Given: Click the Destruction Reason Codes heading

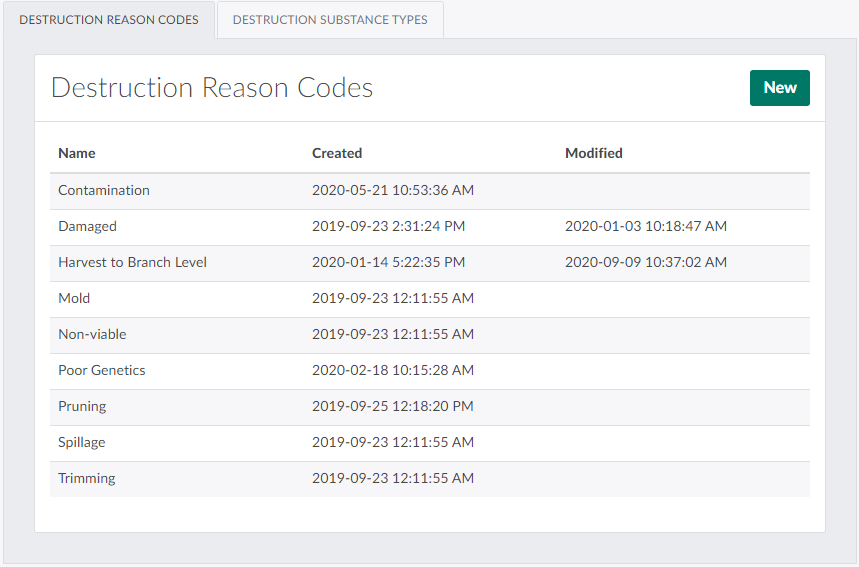Looking at the screenshot, I should (211, 88).
